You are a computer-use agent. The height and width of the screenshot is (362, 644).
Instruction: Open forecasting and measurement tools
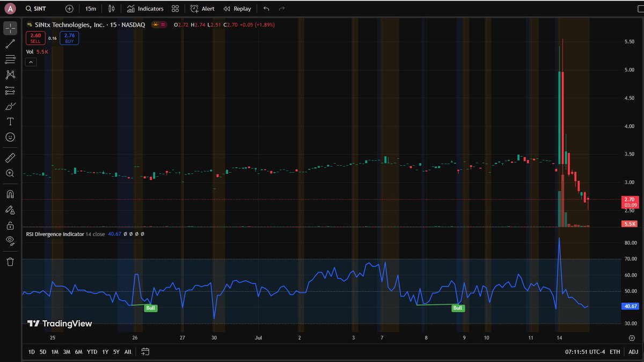point(10,90)
